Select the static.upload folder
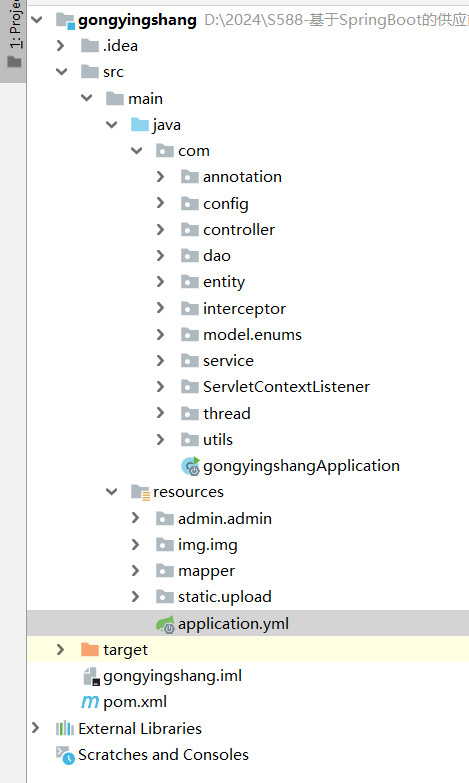Viewport: 469px width, 783px height. coord(225,597)
